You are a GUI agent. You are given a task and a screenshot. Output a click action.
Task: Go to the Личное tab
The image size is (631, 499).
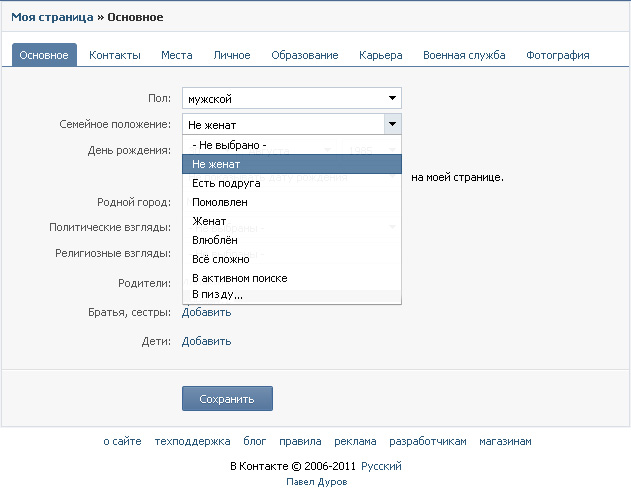[231, 55]
